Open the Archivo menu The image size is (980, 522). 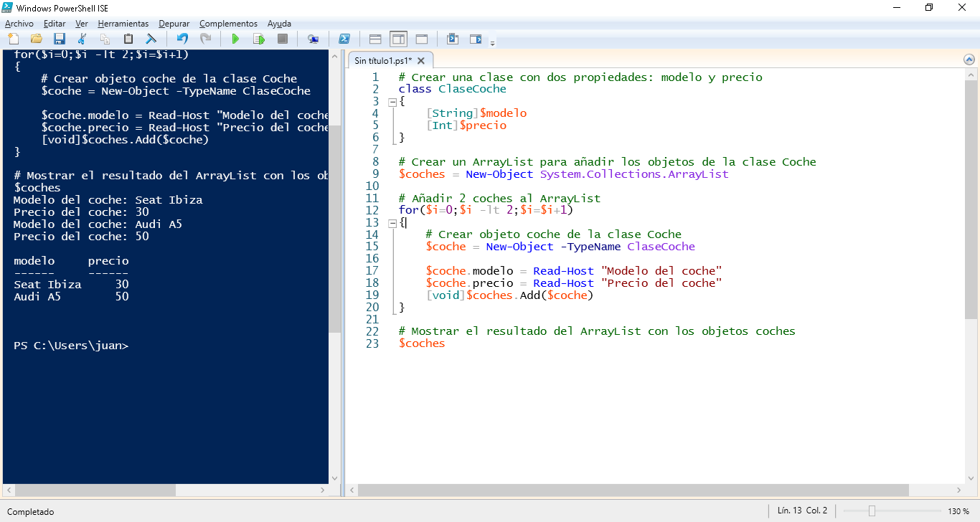[19, 24]
